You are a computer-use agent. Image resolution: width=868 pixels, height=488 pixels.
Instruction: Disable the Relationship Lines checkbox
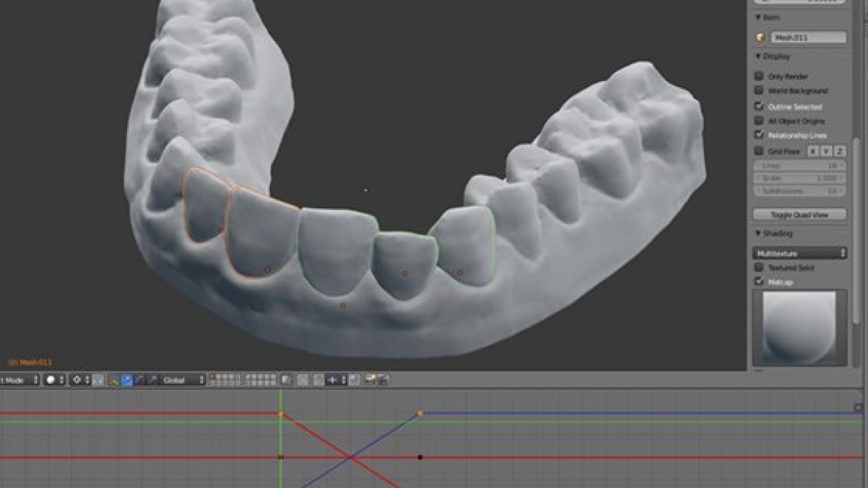point(759,135)
